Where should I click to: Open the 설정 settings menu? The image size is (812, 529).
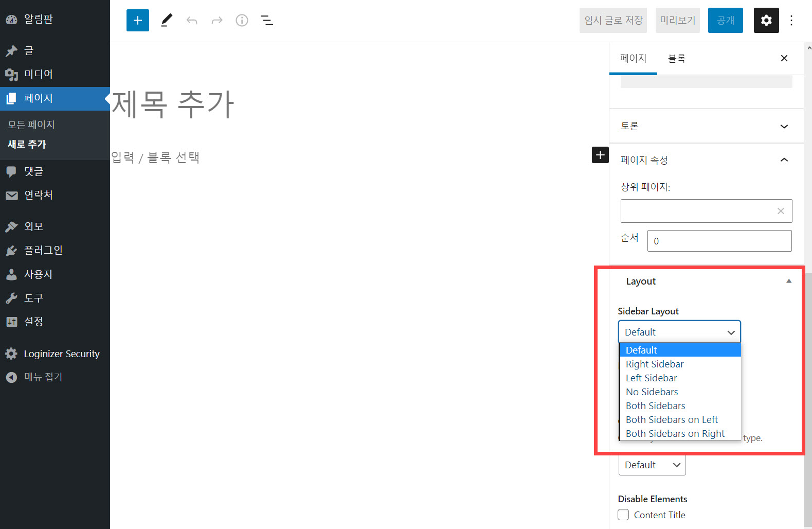coord(55,322)
